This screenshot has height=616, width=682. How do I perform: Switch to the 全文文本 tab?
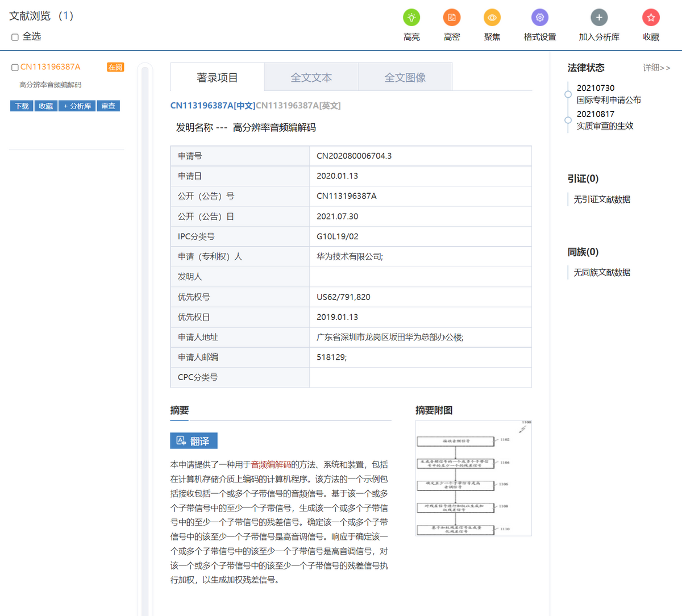(311, 77)
